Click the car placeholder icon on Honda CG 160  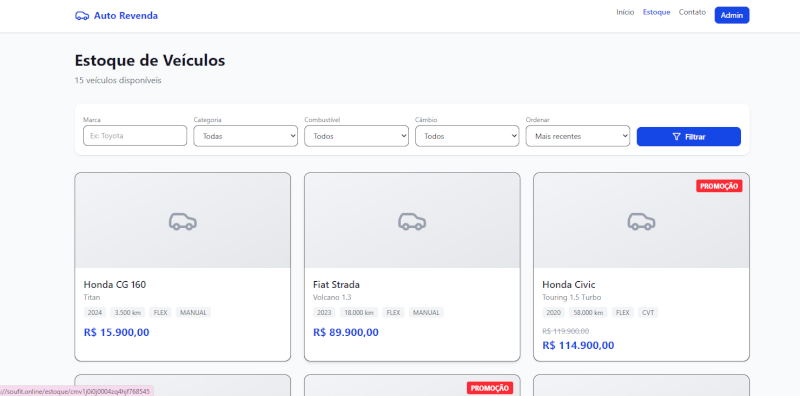(183, 221)
